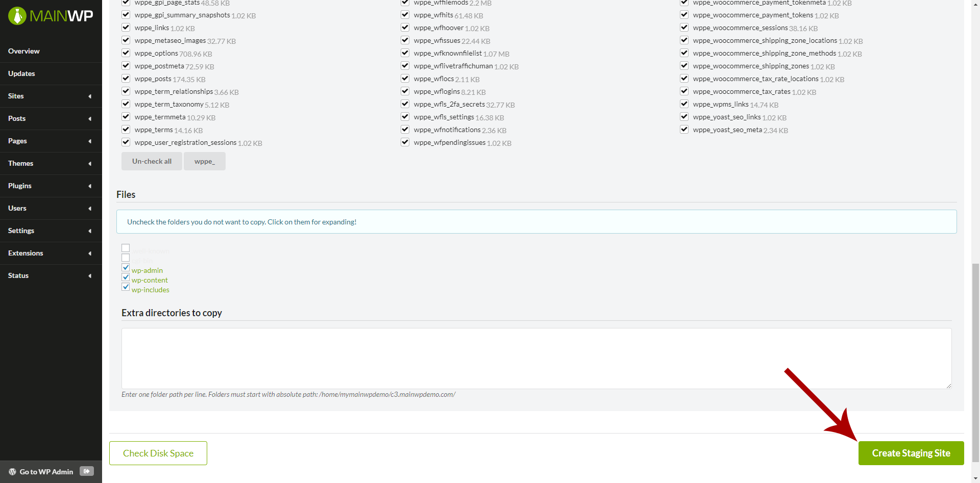The height and width of the screenshot is (483, 980).
Task: Click inside the Extra directories text area
Action: pos(536,357)
